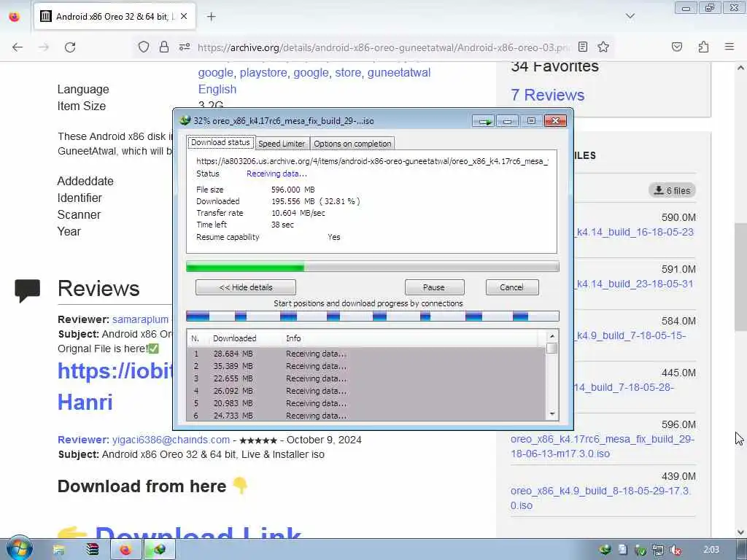
Task: Click the Firefox back arrow
Action: tap(18, 47)
